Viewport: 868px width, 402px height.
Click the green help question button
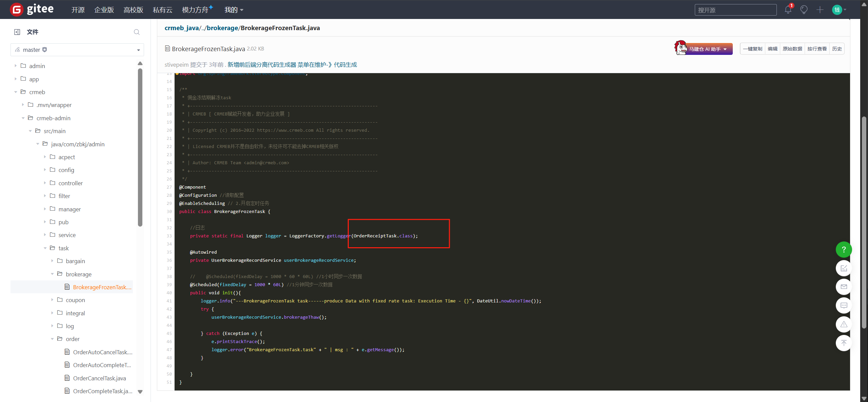coord(844,250)
